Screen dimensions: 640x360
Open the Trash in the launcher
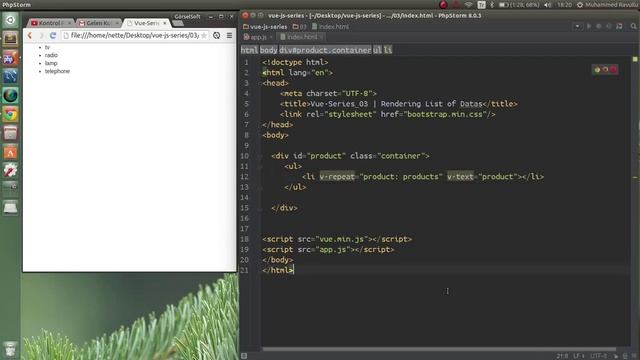tap(10, 349)
